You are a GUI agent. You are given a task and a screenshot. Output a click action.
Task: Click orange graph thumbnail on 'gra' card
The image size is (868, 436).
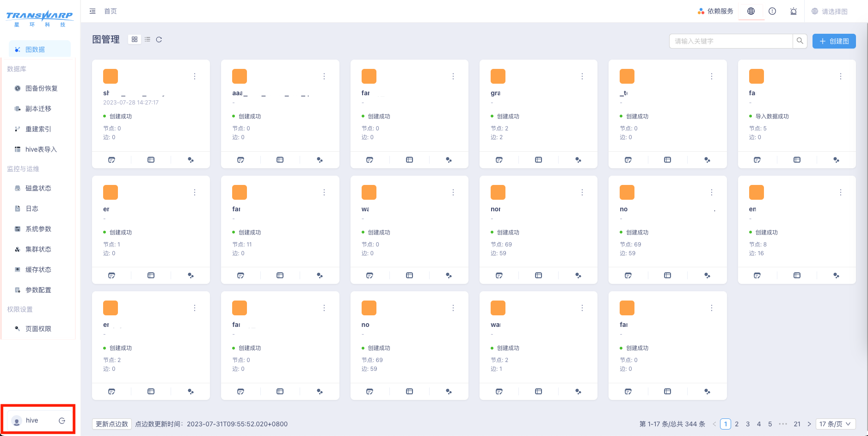pyautogui.click(x=498, y=76)
